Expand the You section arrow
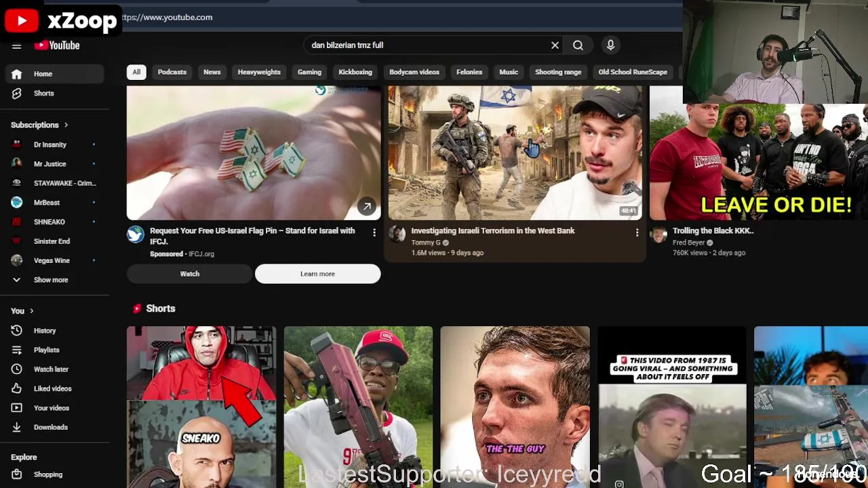The height and width of the screenshot is (488, 868). click(31, 311)
